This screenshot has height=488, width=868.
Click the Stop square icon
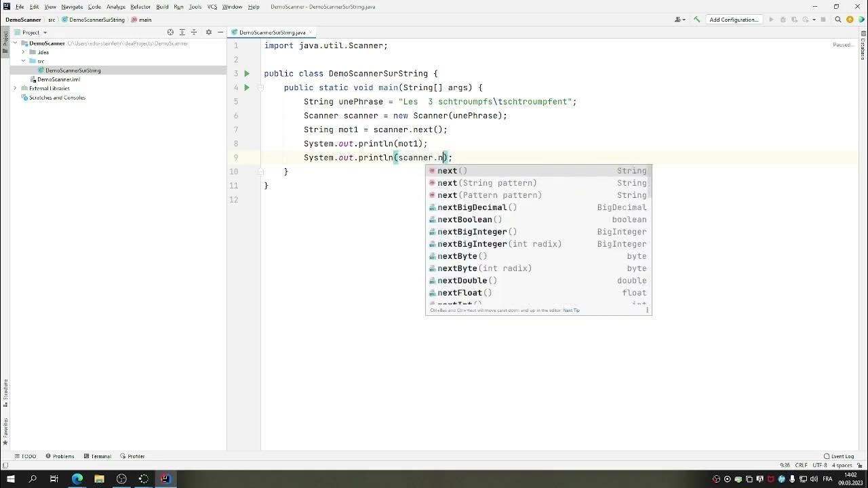click(x=823, y=20)
